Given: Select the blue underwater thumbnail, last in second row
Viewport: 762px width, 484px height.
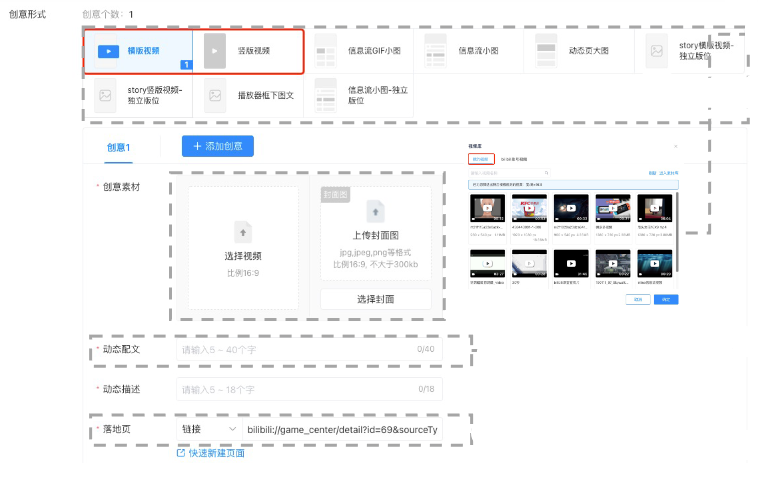Looking at the screenshot, I should pyautogui.click(x=655, y=263).
